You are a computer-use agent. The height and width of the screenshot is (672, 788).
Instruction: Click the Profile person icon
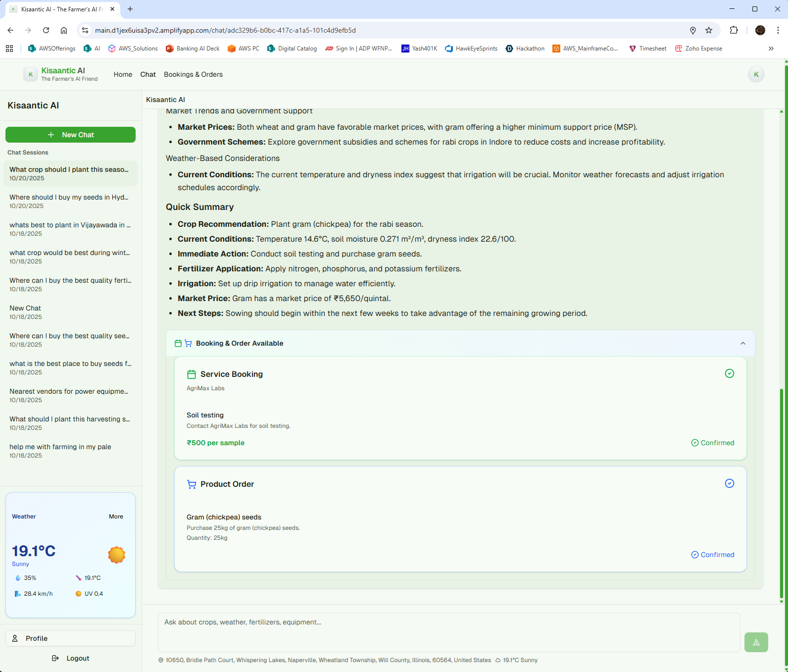[x=15, y=638]
